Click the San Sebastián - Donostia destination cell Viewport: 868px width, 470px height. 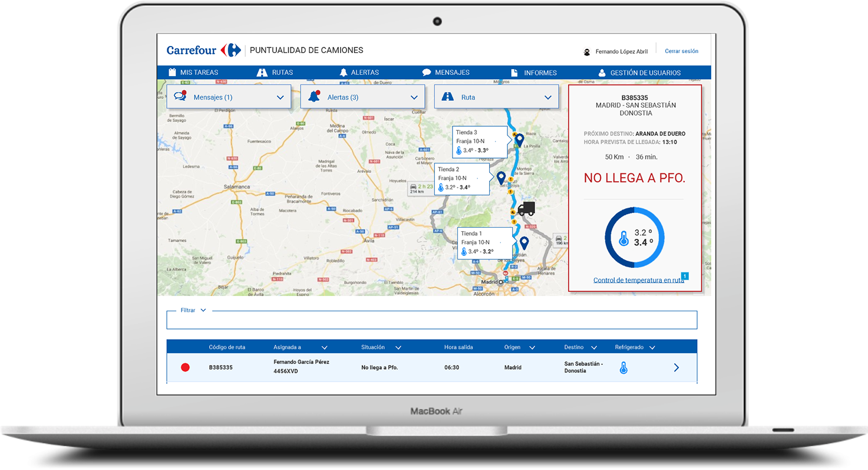(583, 367)
